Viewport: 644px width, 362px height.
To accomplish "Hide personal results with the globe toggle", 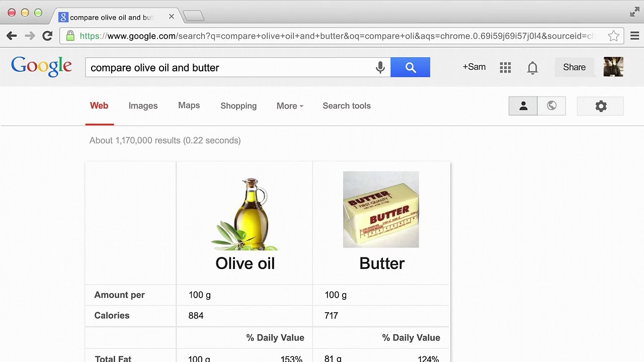I will [551, 106].
